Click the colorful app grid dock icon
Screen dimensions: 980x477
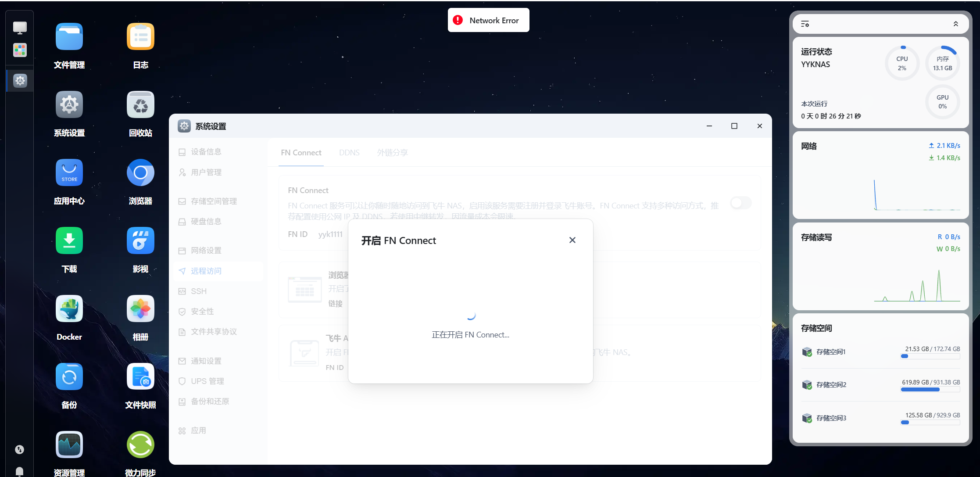[20, 50]
